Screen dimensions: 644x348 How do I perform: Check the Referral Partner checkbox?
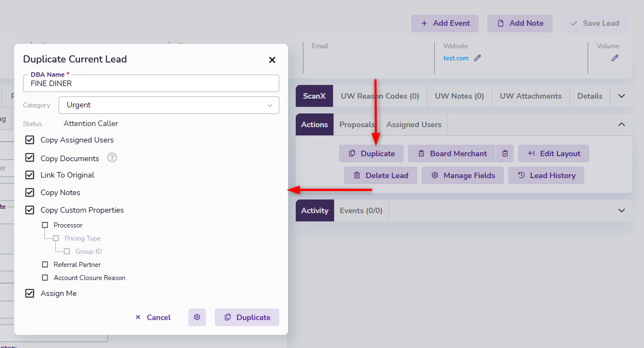pyautogui.click(x=45, y=265)
